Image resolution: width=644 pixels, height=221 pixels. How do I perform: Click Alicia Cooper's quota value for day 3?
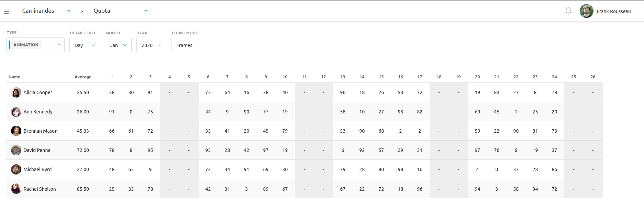(x=150, y=92)
